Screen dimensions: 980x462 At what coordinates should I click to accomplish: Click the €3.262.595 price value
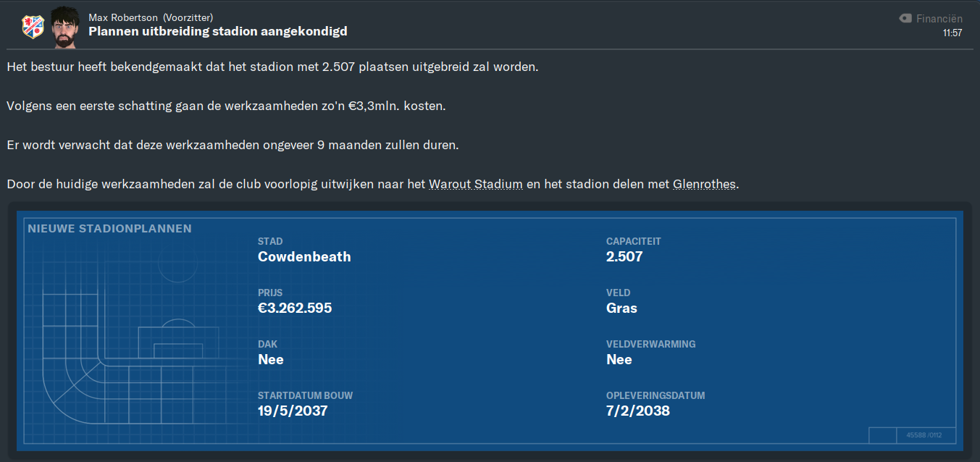pos(295,308)
